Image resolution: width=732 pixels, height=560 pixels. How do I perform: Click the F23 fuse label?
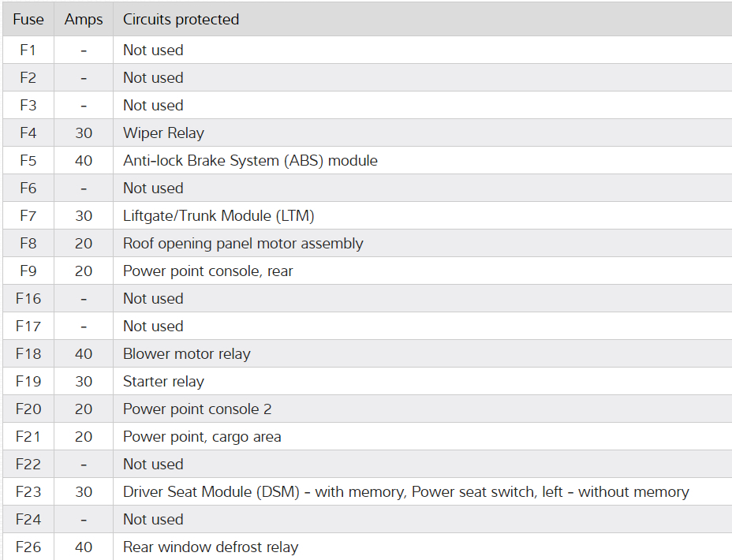point(28,491)
